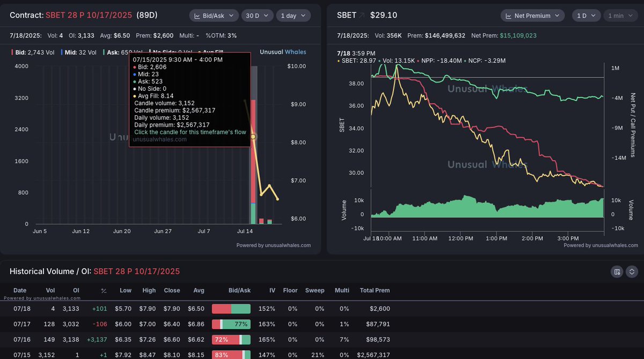The height and width of the screenshot is (359, 644).
Task: Click the Net Prem $15,109,023 value
Action: tap(518, 35)
